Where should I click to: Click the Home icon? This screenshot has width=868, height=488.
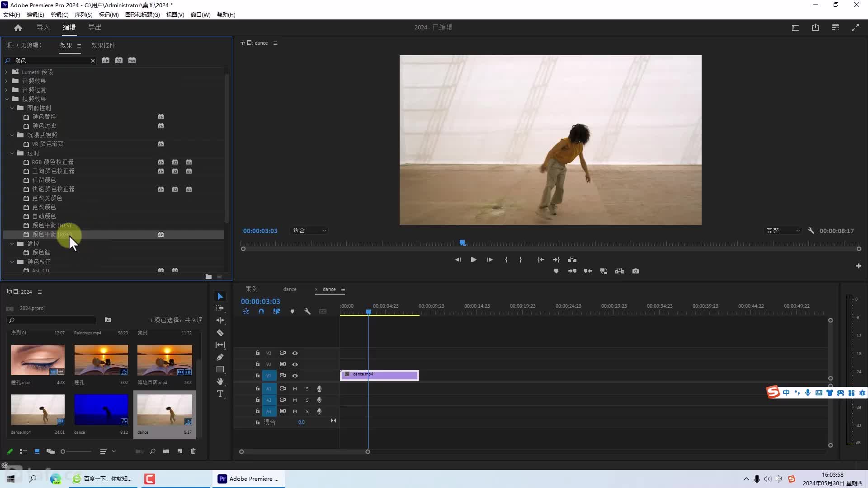pyautogui.click(x=18, y=28)
